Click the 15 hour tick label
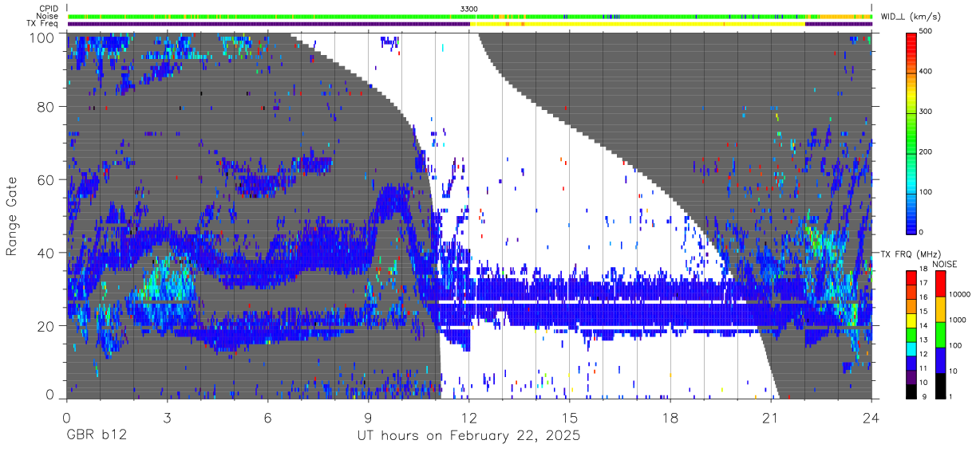This screenshot has width=980, height=452. pos(570,417)
